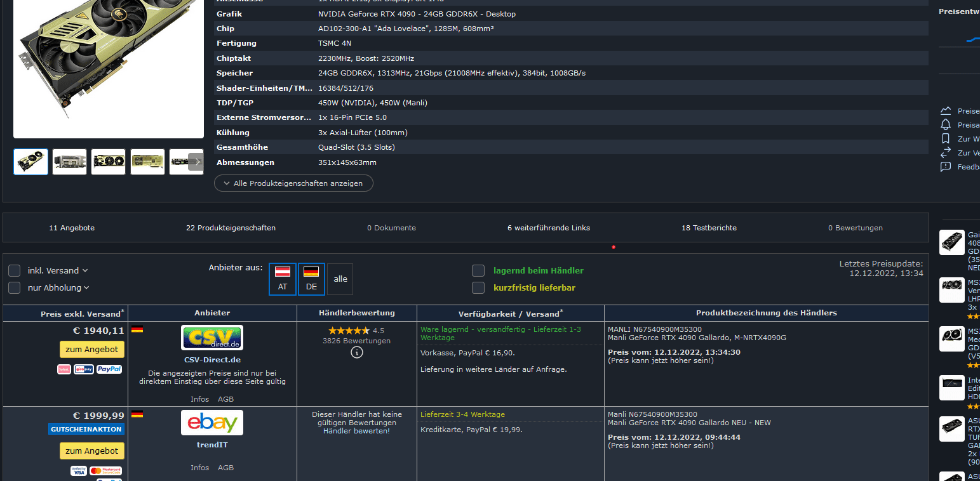Screen dimensions: 980x481
Task: Open the '0 Bewertungen' tab
Action: click(x=856, y=228)
